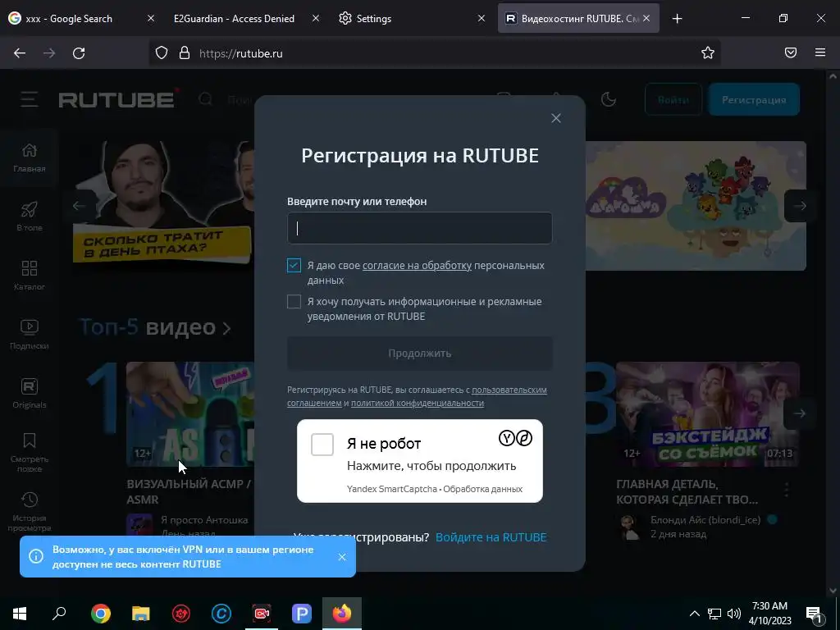Switch to the 'xxx - Google Search' tab
Screen dimensions: 840x630
[69, 18]
